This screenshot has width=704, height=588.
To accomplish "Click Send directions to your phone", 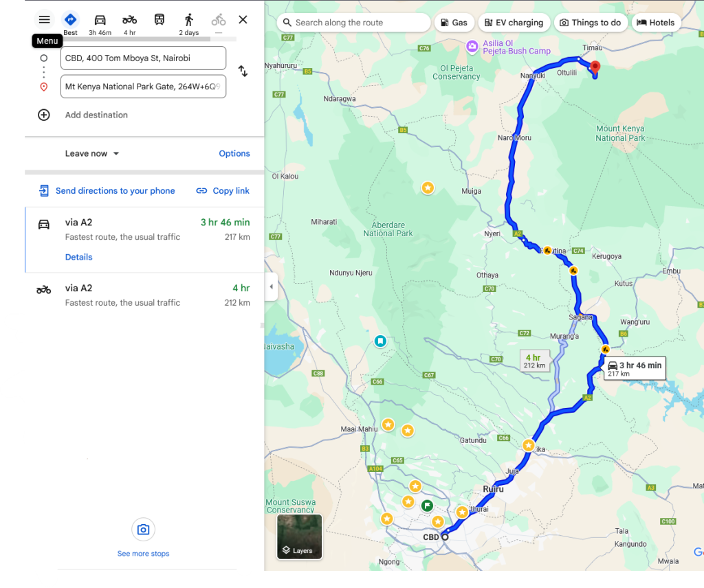I will tap(108, 191).
